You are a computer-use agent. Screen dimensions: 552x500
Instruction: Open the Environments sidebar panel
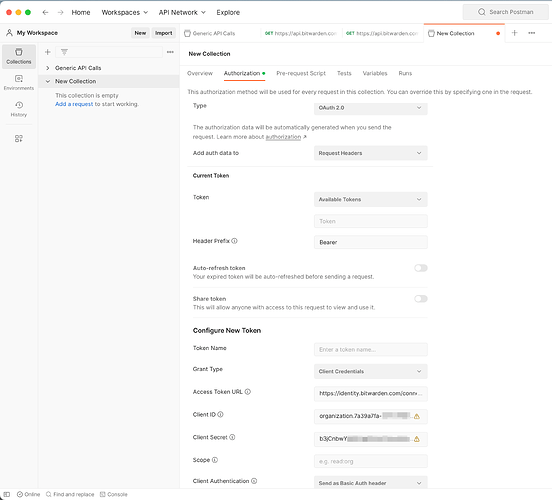coord(19,82)
